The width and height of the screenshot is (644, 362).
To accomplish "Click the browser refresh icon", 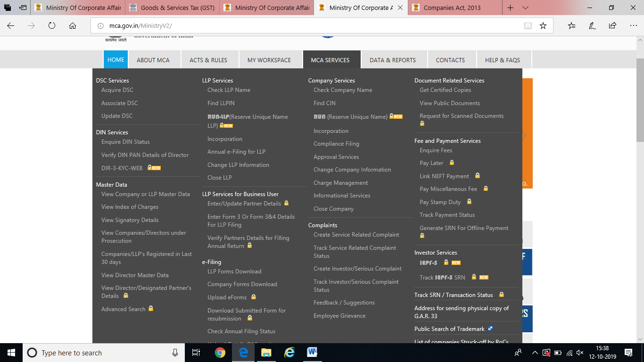I will [52, 26].
